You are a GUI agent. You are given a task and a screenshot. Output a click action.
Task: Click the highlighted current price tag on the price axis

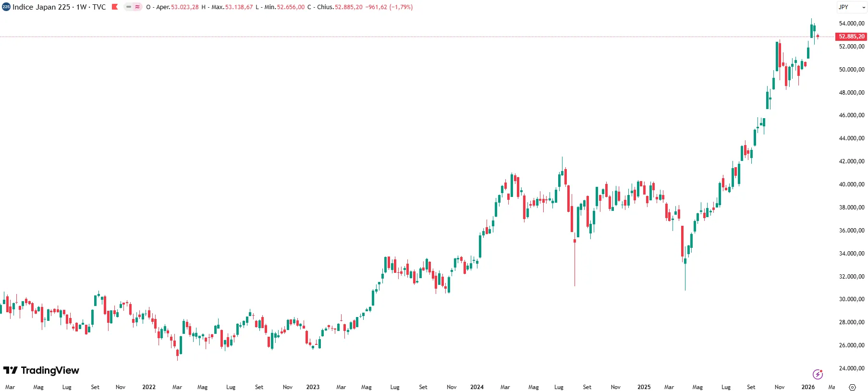851,37
